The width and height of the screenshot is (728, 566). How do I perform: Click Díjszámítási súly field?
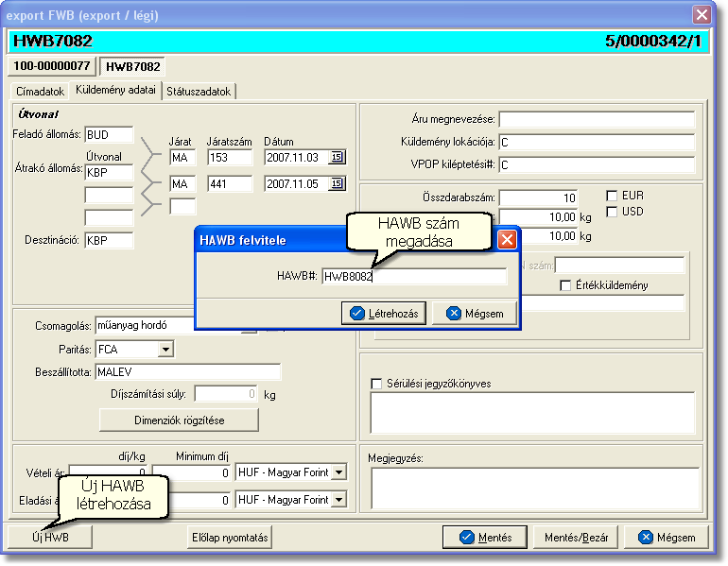click(x=226, y=394)
